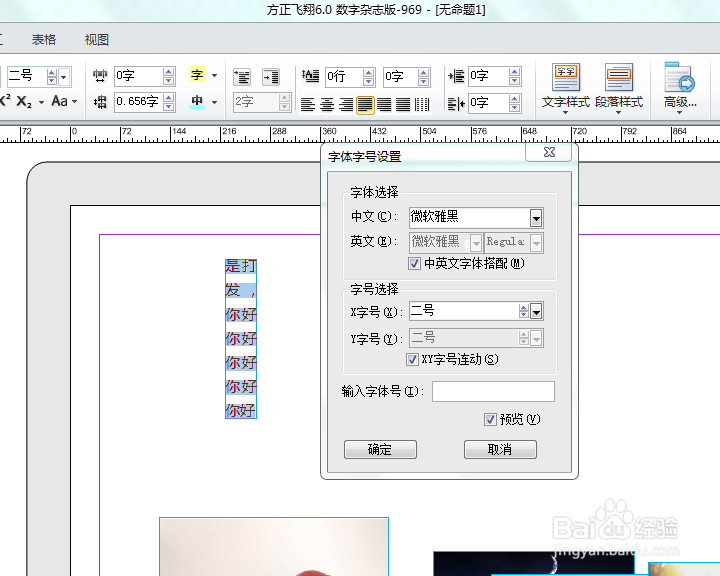Expand the arrow under 文字样式

[566, 113]
